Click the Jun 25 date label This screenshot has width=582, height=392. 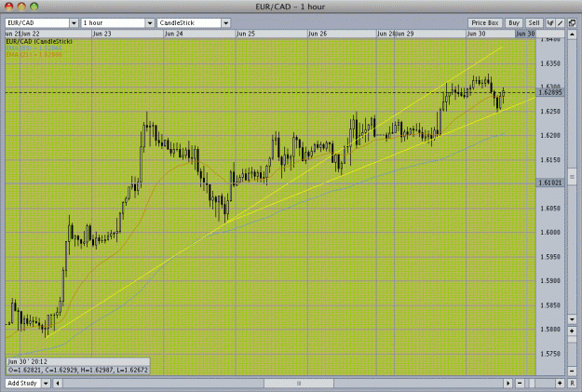(246, 34)
